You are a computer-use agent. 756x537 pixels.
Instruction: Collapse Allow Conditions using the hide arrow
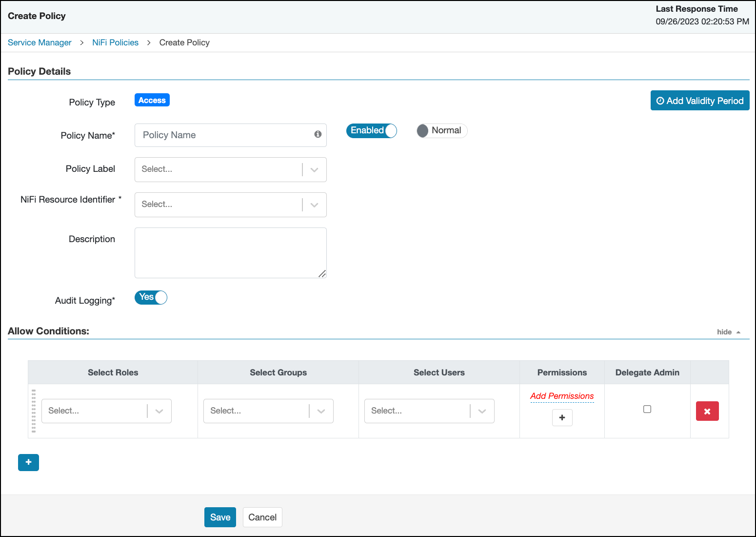coord(729,331)
